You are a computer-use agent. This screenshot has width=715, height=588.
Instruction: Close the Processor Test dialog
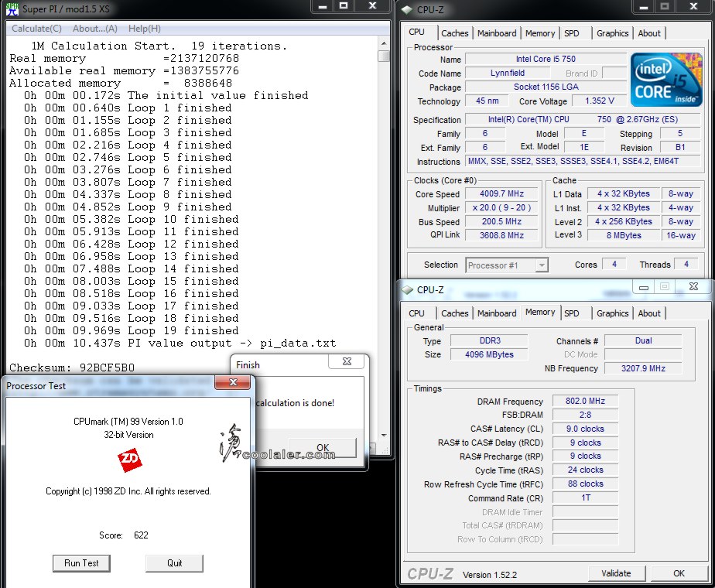233,382
